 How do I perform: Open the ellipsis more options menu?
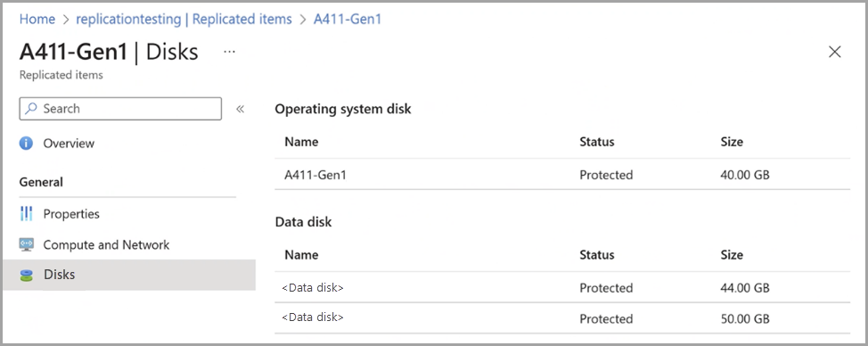229,52
